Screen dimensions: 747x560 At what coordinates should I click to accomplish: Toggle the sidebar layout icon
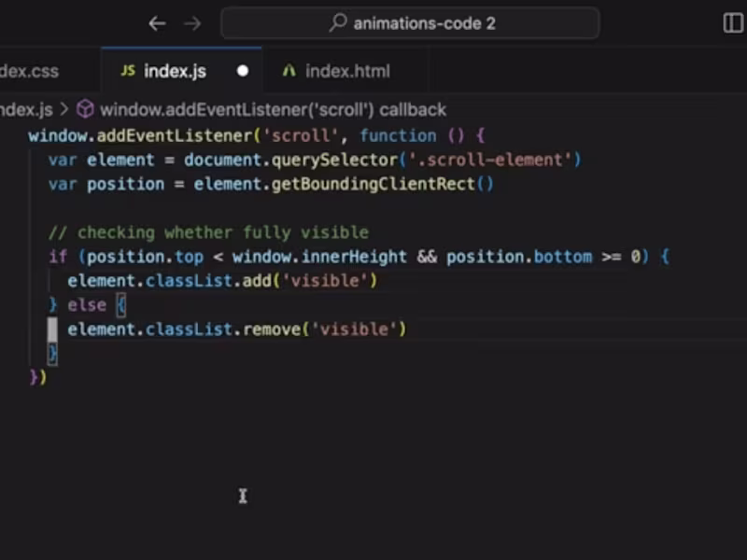click(734, 22)
